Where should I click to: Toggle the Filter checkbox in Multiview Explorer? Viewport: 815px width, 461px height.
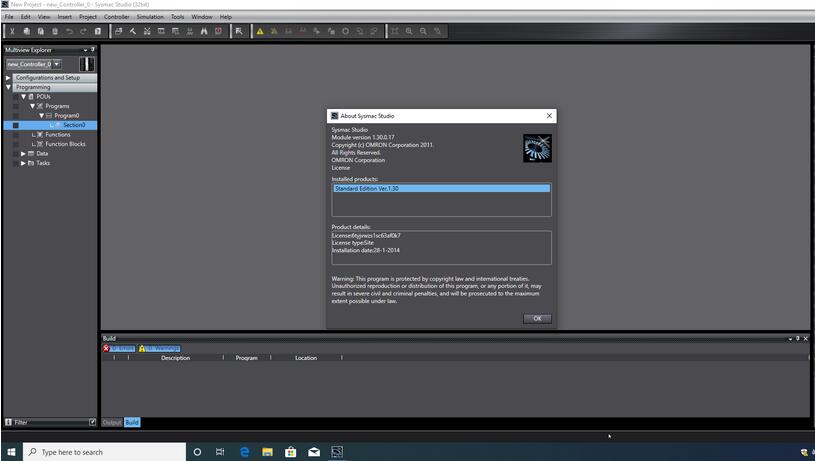[x=92, y=422]
